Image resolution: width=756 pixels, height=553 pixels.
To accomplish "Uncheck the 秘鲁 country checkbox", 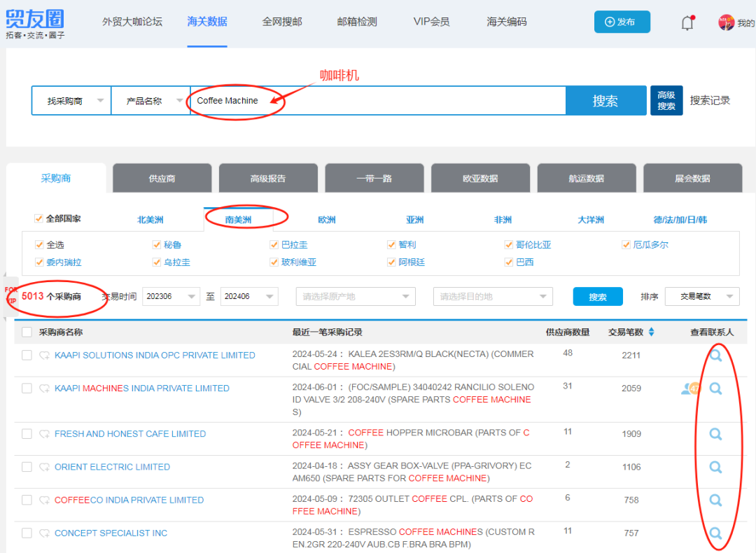I will coord(157,245).
